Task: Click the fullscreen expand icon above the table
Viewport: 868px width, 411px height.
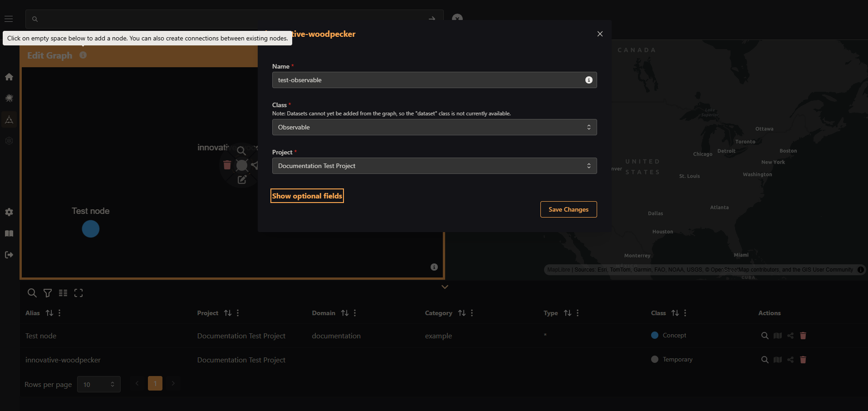Action: click(78, 293)
